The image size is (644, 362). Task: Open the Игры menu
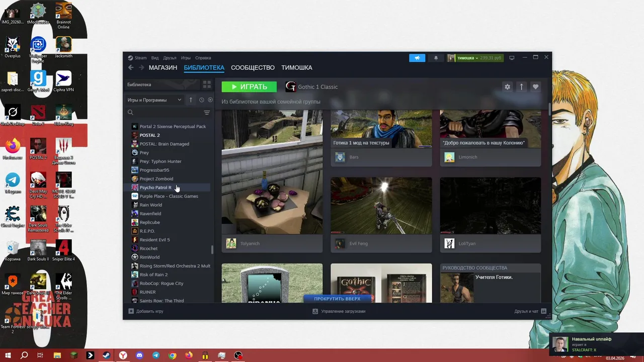[x=186, y=58]
